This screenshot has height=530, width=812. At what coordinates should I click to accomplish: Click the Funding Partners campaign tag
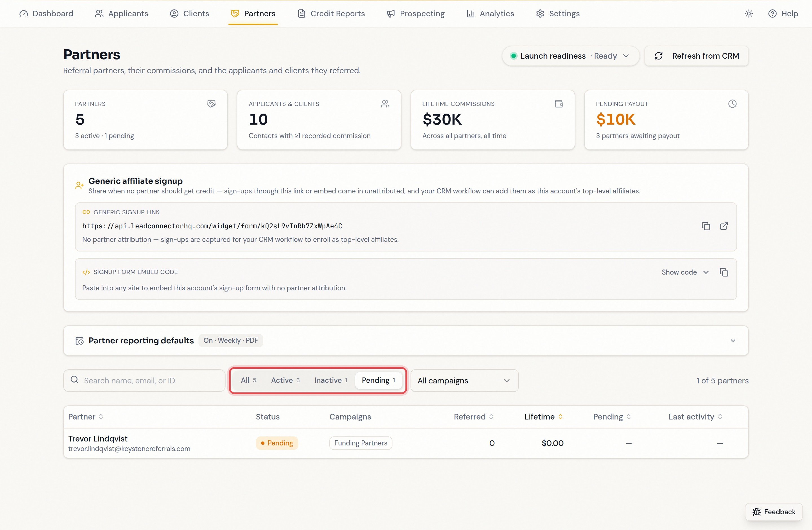[x=361, y=443]
